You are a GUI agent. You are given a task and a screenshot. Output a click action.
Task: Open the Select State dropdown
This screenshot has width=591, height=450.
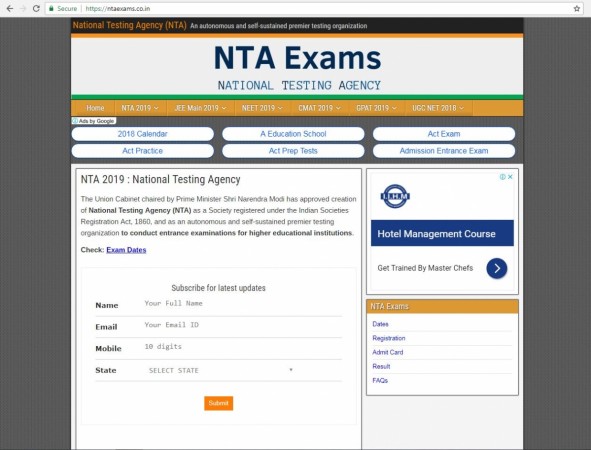[220, 370]
